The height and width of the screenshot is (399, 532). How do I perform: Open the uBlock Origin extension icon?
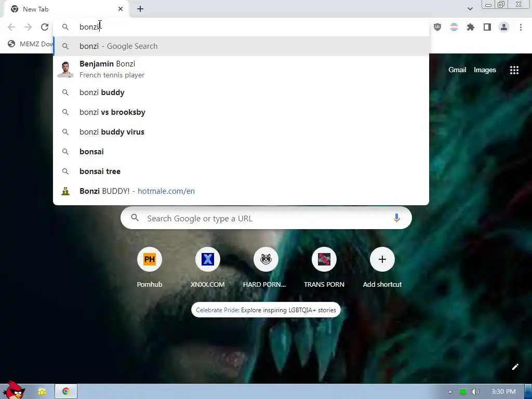tap(437, 27)
